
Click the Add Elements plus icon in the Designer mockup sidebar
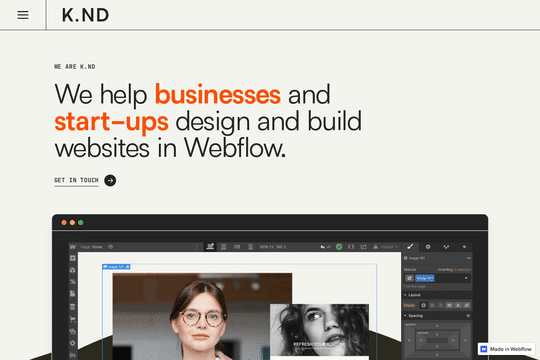click(x=73, y=258)
